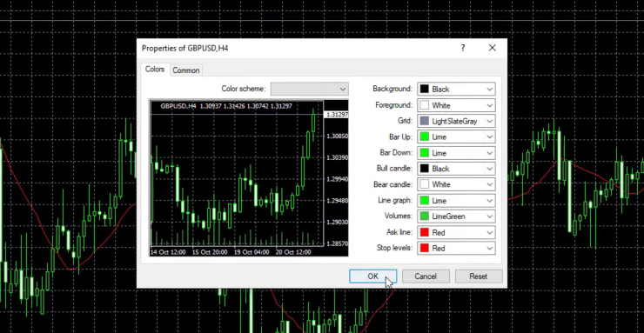Image resolution: width=644 pixels, height=333 pixels.
Task: Click the 'Stop levels:' label
Action: [394, 248]
